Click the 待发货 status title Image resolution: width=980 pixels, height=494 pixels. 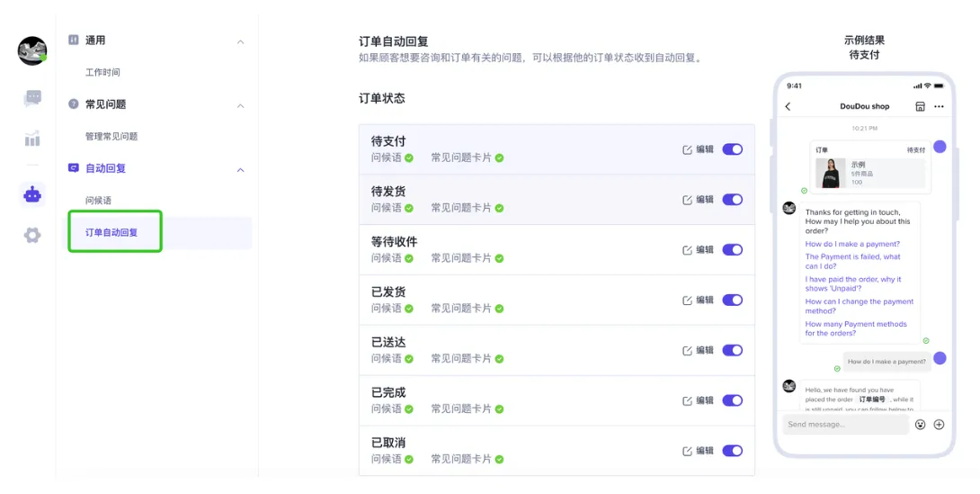(x=388, y=192)
